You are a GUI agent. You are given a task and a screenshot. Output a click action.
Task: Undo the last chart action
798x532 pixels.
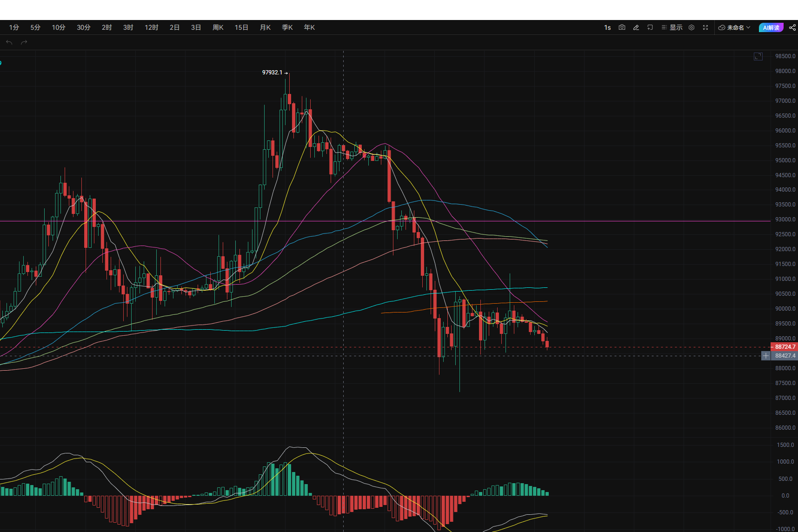(9, 42)
